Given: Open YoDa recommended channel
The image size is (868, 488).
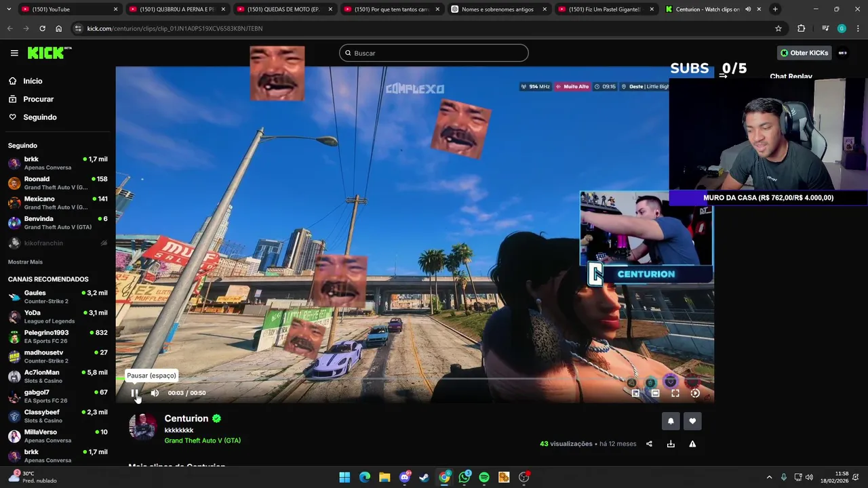Looking at the screenshot, I should pos(58,317).
